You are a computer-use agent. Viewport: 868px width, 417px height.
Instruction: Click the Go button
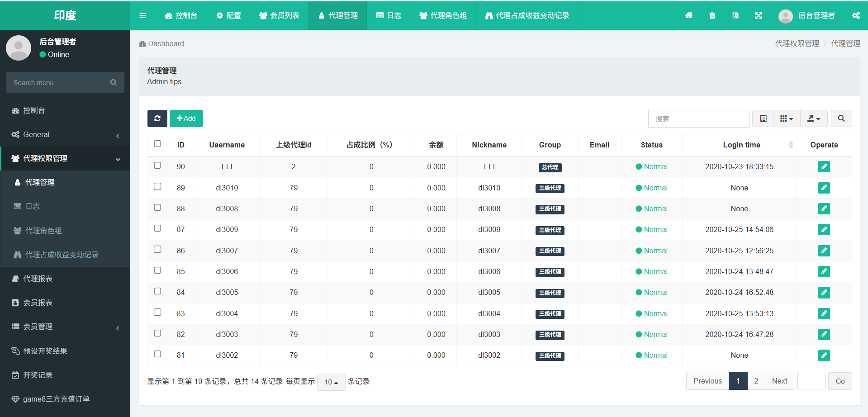[840, 381]
